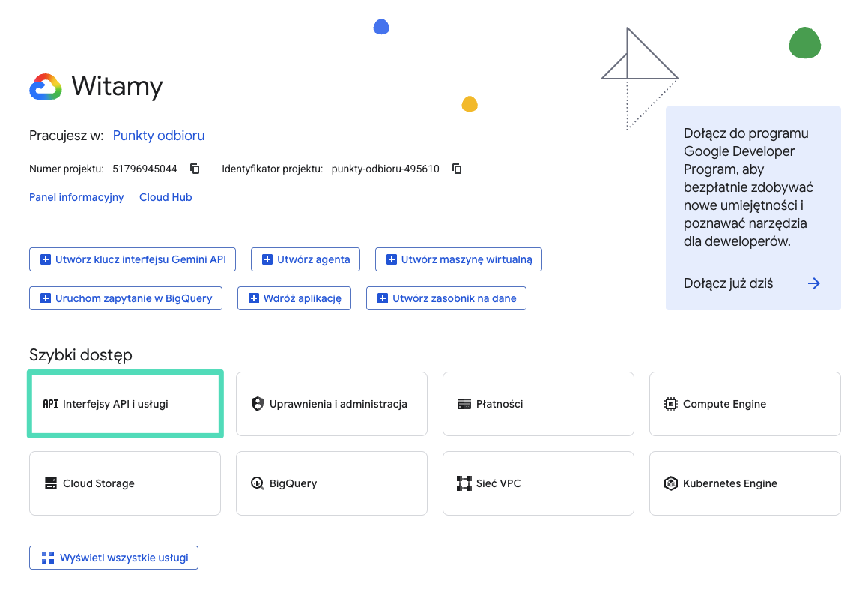Open the Sieć VPC card
The width and height of the screenshot is (868, 598).
click(538, 483)
